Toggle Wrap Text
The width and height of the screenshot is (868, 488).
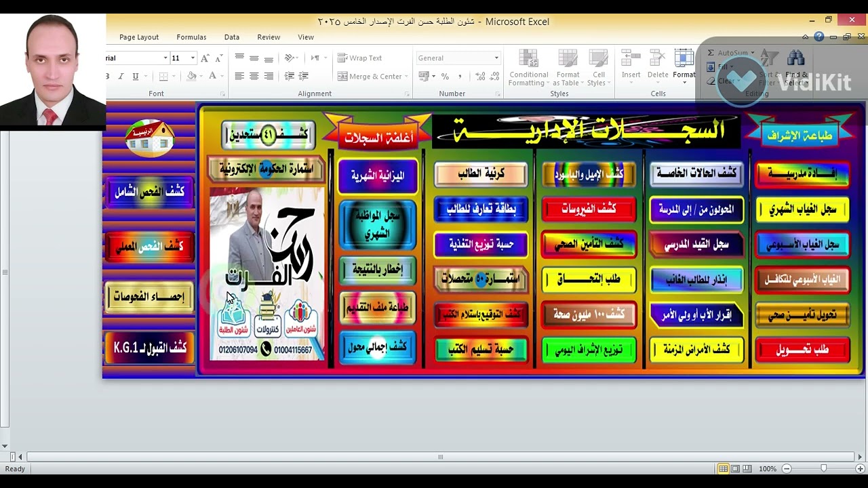(359, 58)
